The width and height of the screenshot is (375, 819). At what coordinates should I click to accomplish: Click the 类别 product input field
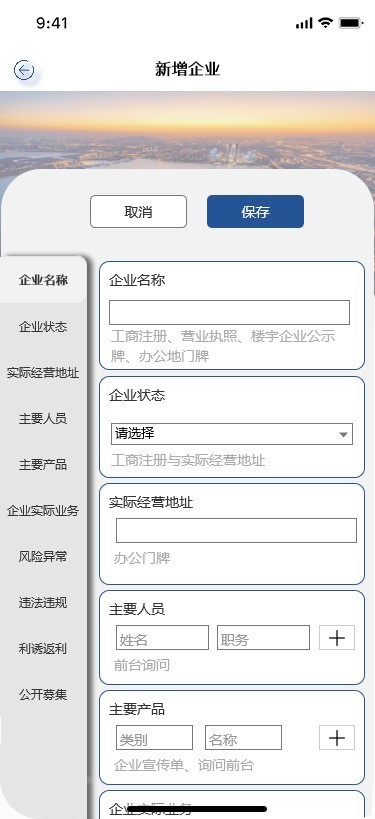tap(155, 738)
